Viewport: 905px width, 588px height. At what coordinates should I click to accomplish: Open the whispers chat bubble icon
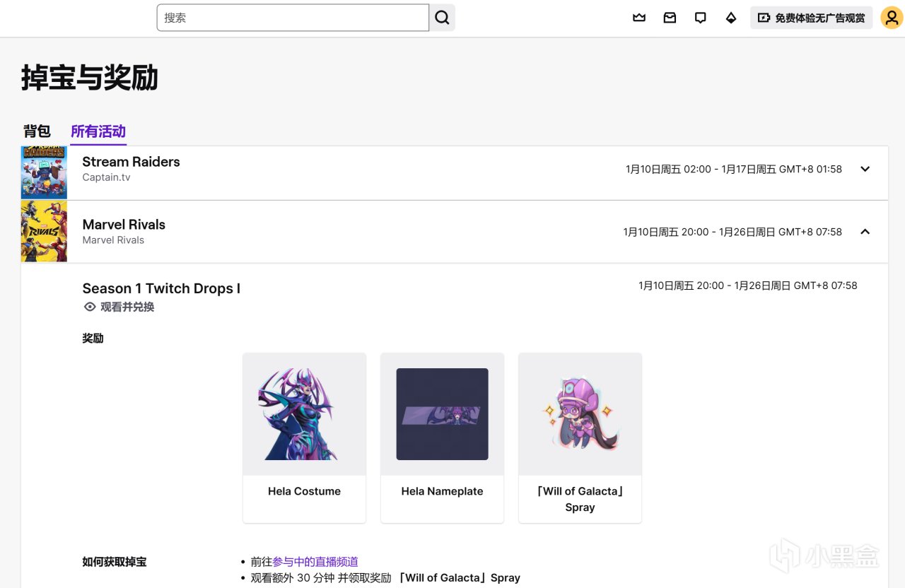pos(700,18)
